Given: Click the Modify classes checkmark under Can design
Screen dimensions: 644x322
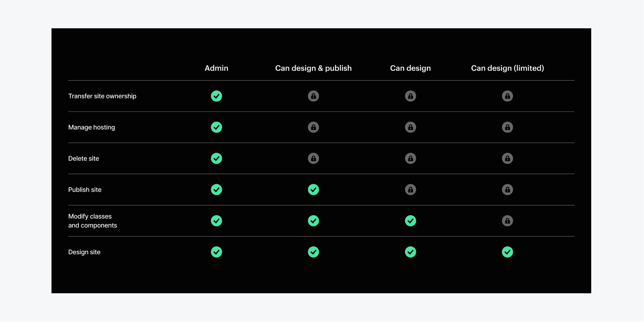Looking at the screenshot, I should [411, 221].
